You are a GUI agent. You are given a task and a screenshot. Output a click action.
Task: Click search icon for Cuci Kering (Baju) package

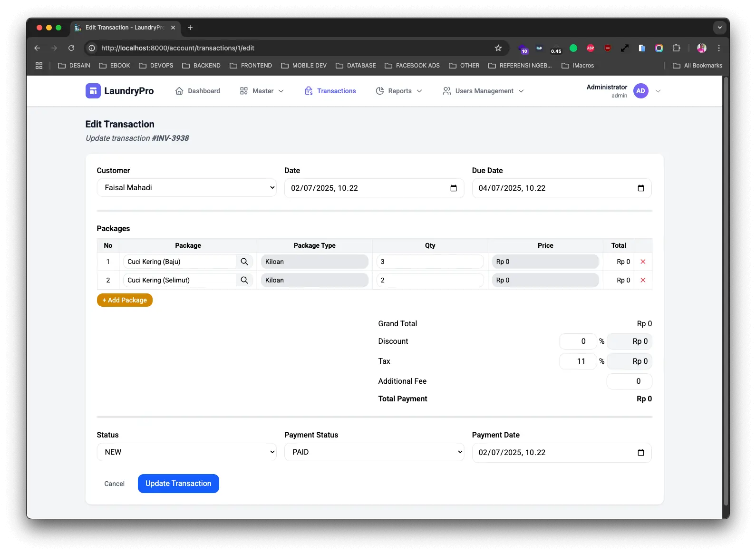[244, 262]
